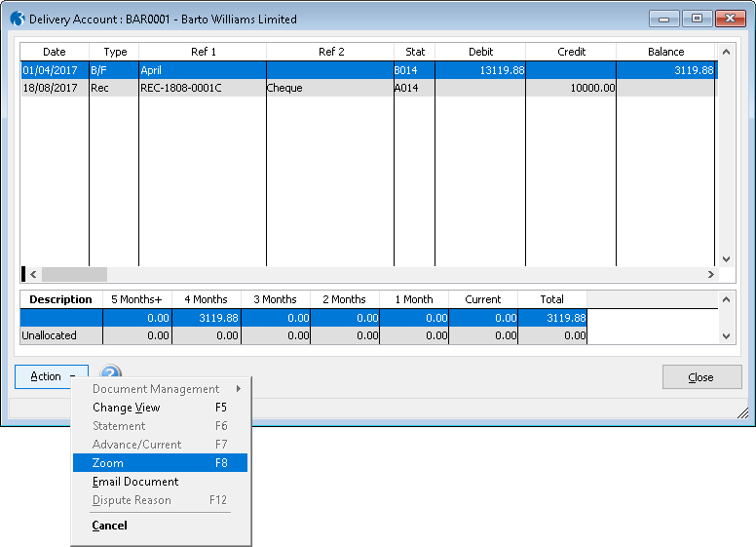Choose Zoom from the Action menu
Screen dimensions: 756x547
click(160, 463)
